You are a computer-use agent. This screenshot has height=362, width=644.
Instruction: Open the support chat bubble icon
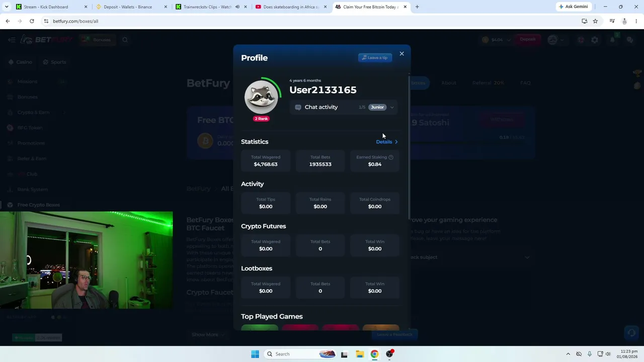[630, 333]
